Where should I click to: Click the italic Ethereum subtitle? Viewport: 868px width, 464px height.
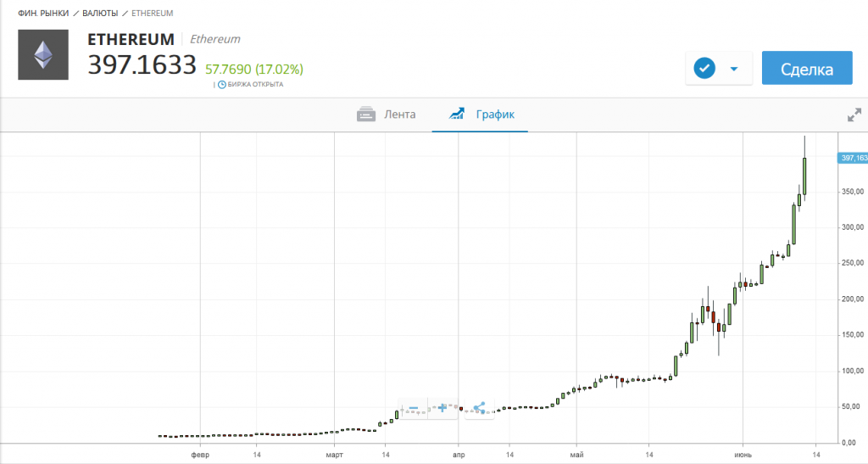[x=215, y=39]
